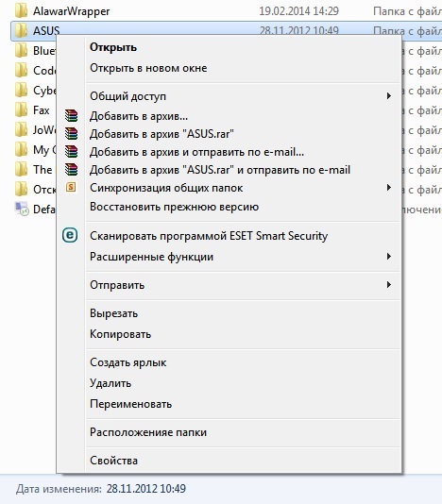Click the WinRAR icon beside "ASUS.rar" и отправить по e-mail
The width and height of the screenshot is (442, 504).
[x=71, y=169]
